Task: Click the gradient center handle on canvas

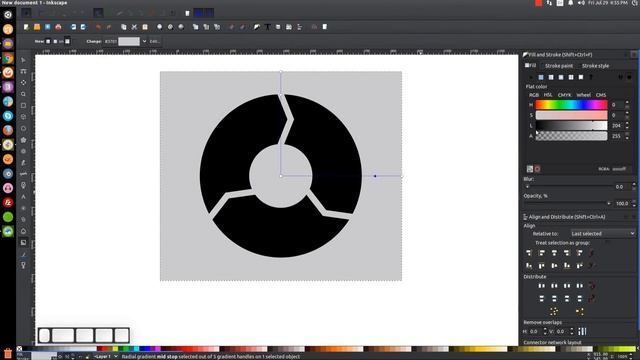Action: pos(281,176)
